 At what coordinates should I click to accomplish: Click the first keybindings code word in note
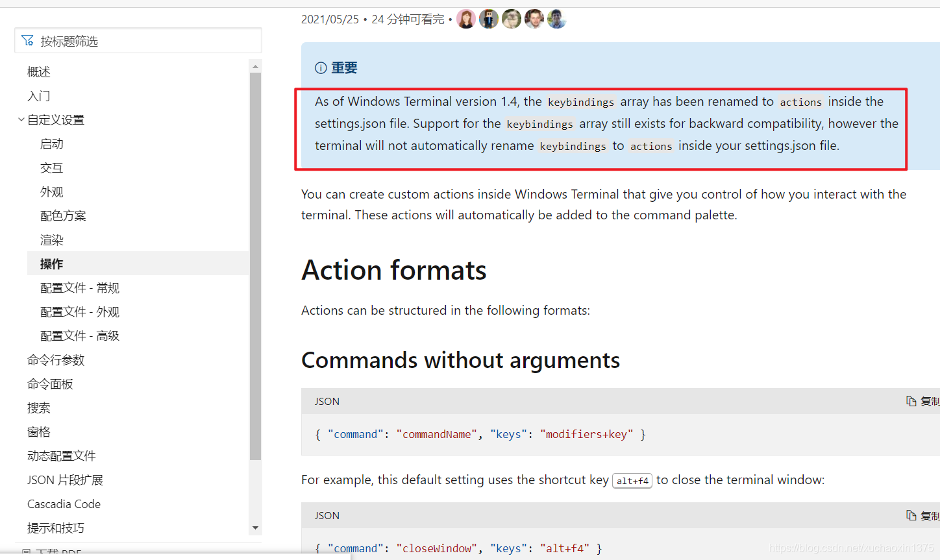click(581, 102)
